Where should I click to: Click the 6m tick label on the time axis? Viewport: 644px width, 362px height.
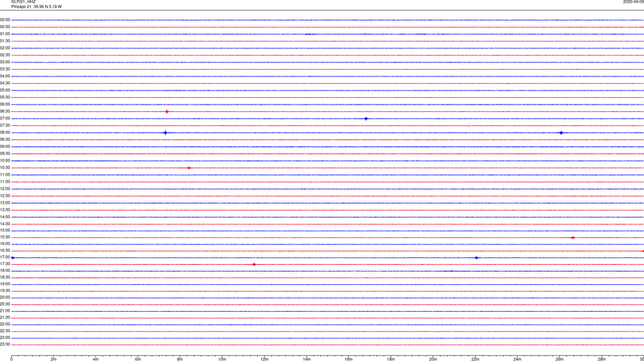click(138, 359)
